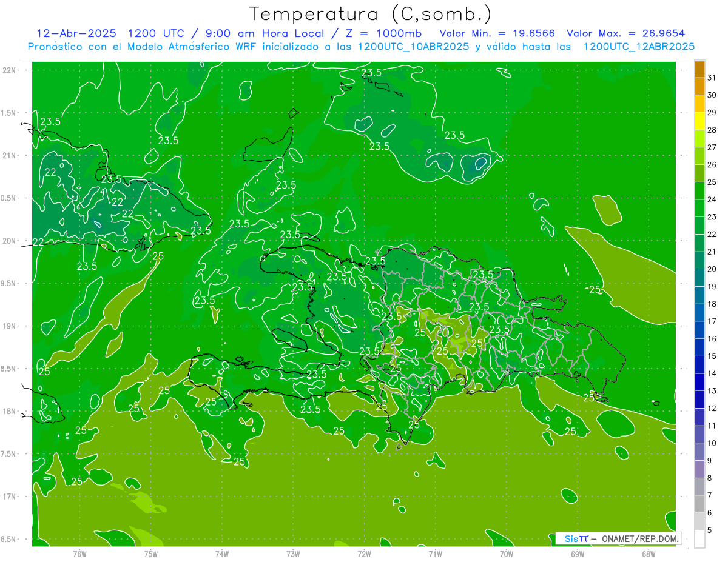The image size is (728, 562).
Task: Click the "70W" longitude axis label
Action: 506,554
